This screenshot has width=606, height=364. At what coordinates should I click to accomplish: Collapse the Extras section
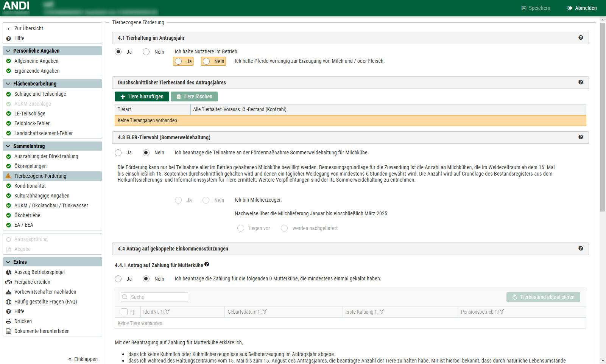tap(8, 262)
